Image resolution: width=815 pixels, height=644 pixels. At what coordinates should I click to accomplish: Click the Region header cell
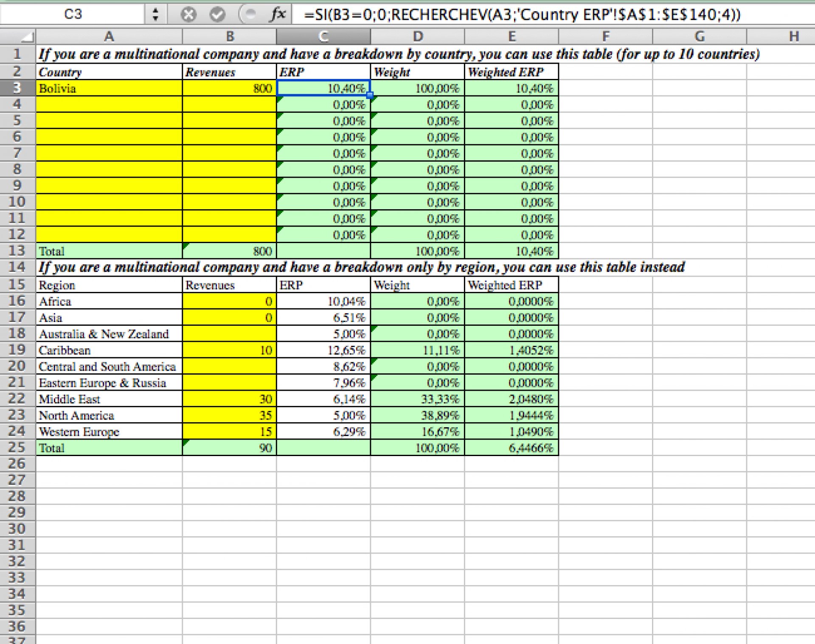(109, 285)
